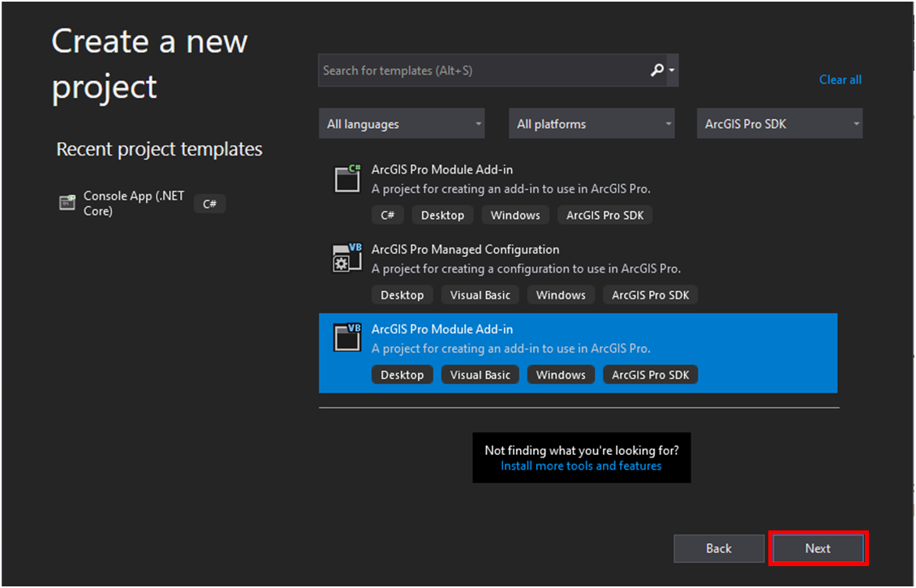Viewport: 916px width, 588px height.
Task: Click the ArcGIS Pro Managed Configuration VB icon
Action: point(347,258)
